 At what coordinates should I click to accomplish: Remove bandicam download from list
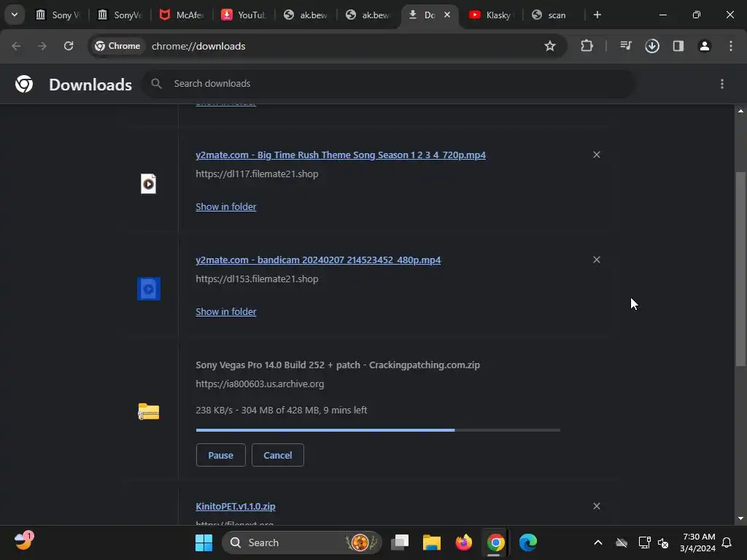pos(597,260)
